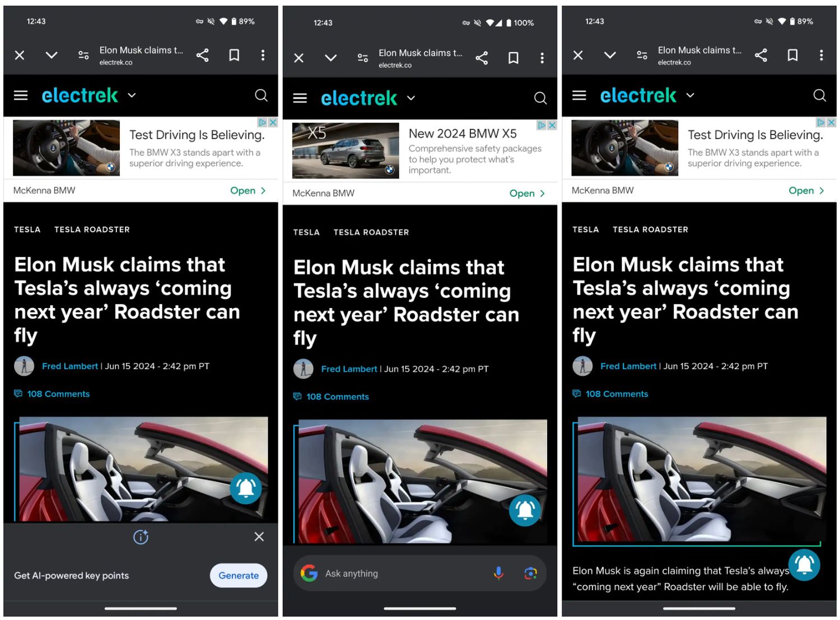This screenshot has width=840, height=620.
Task: Open Google Lens from the search bar
Action: (530, 573)
